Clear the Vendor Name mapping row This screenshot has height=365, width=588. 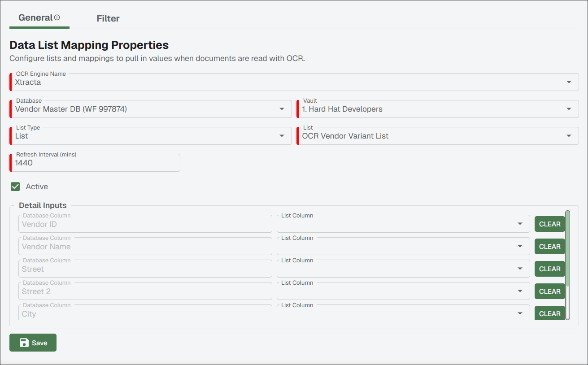[x=549, y=246]
